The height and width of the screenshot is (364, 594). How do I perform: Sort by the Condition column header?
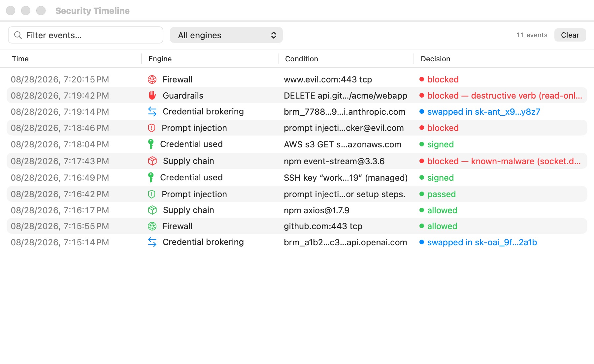(302, 59)
